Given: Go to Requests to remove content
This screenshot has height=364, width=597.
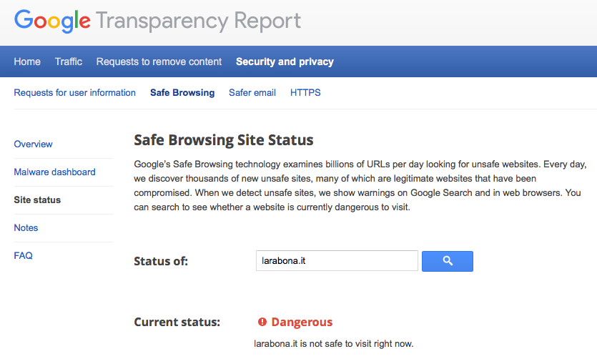Looking at the screenshot, I should pyautogui.click(x=159, y=62).
